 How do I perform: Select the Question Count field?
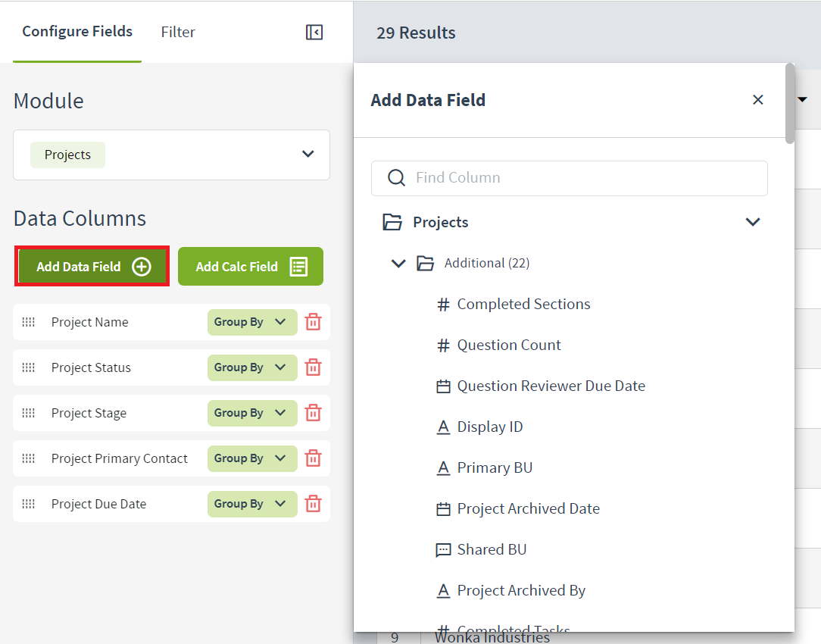(508, 345)
